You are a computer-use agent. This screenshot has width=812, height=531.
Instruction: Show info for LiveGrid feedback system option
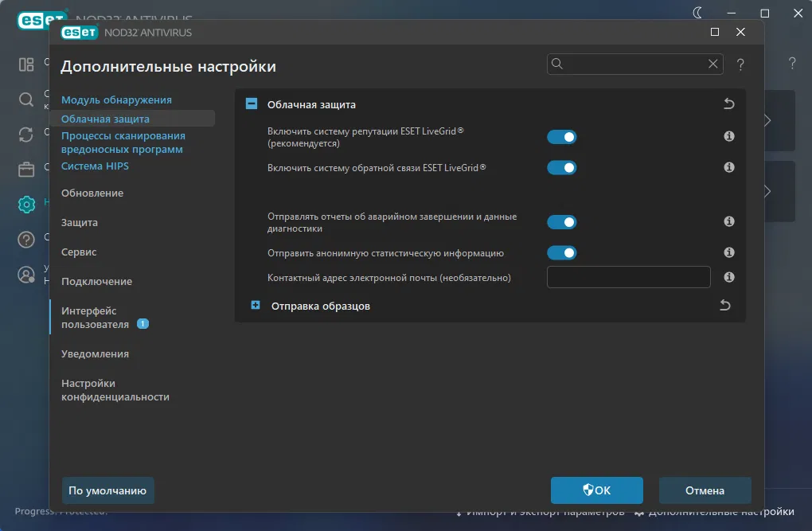(729, 167)
